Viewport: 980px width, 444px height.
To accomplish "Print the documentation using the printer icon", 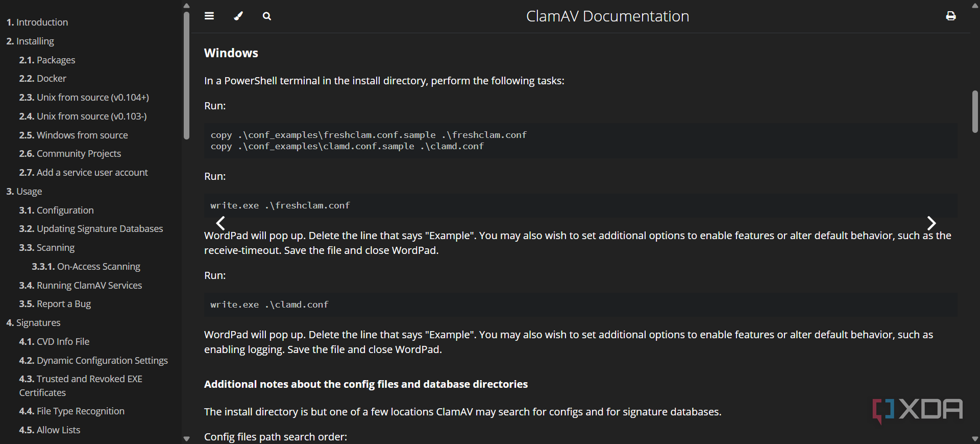I will click(950, 16).
